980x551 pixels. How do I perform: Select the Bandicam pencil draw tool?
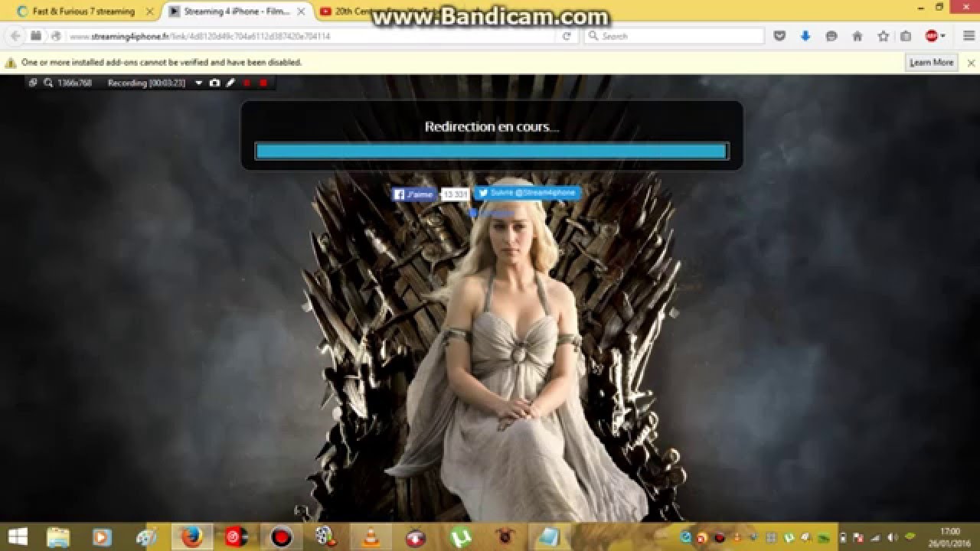click(x=230, y=83)
